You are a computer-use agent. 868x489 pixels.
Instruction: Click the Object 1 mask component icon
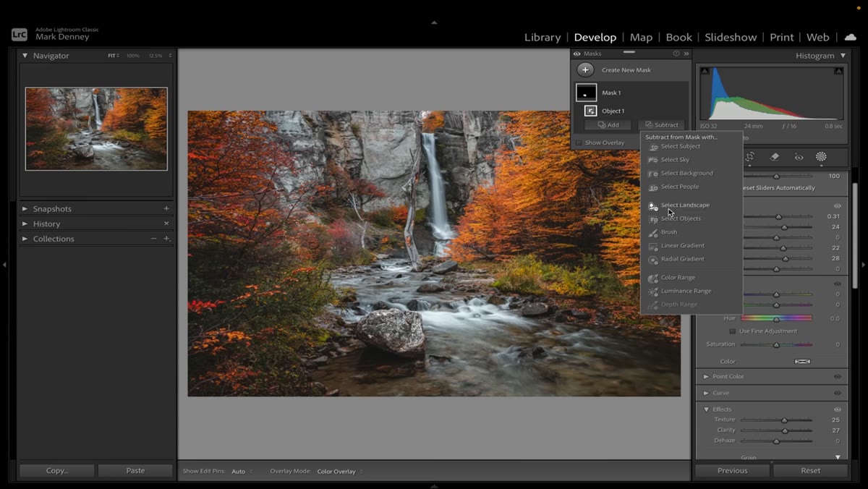[x=591, y=111]
